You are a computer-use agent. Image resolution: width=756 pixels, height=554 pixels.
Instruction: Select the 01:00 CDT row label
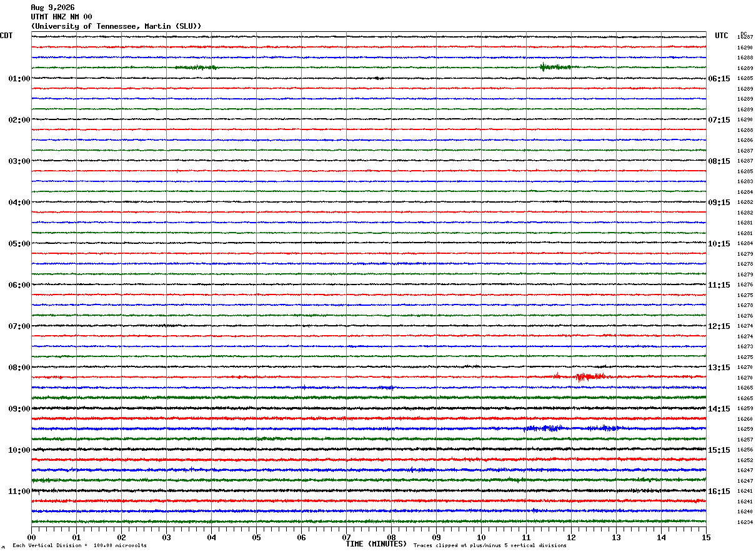pyautogui.click(x=19, y=79)
